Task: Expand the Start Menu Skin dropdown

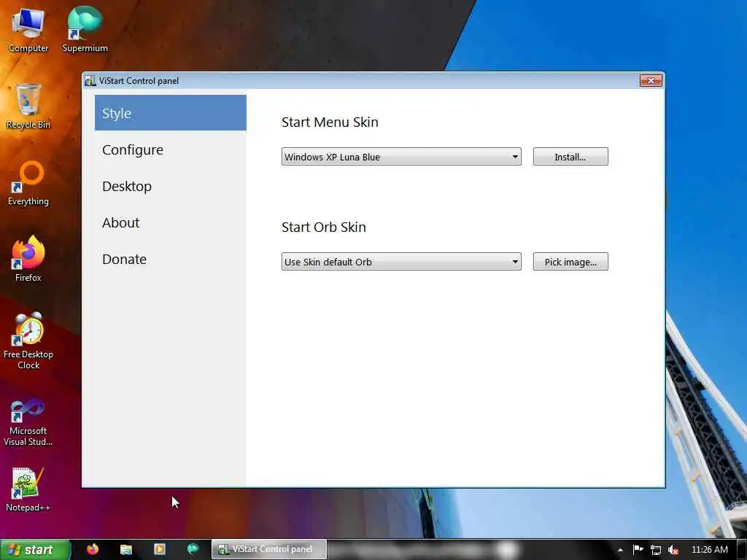Action: click(x=401, y=157)
